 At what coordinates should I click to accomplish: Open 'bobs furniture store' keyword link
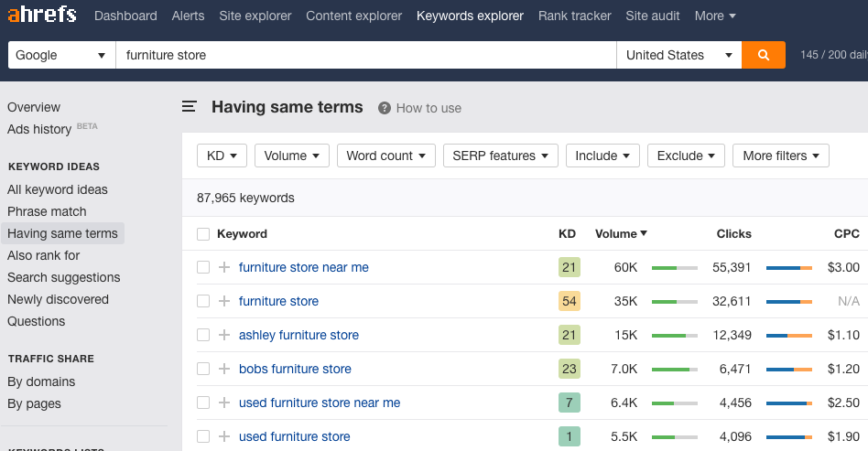[x=295, y=369]
